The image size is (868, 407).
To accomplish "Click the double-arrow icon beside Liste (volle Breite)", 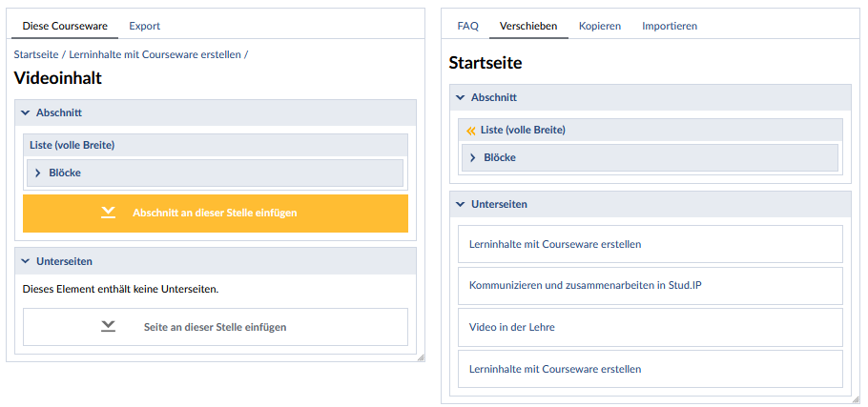I will tap(470, 131).
